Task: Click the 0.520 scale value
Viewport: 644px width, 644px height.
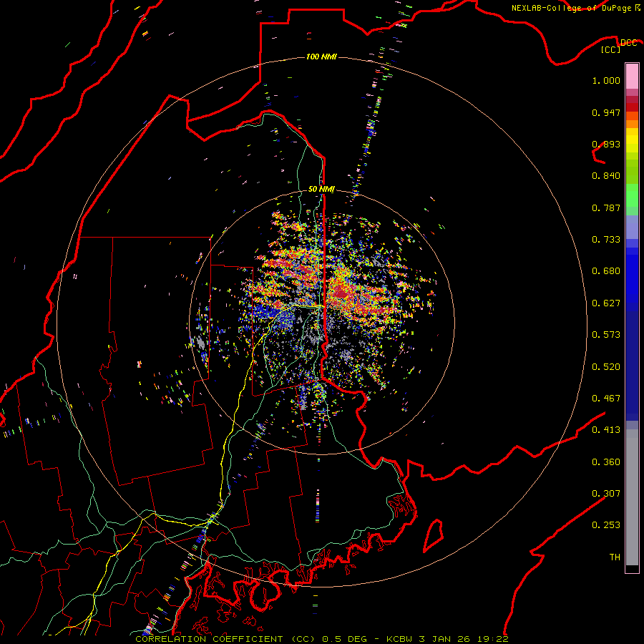Action: [x=606, y=367]
